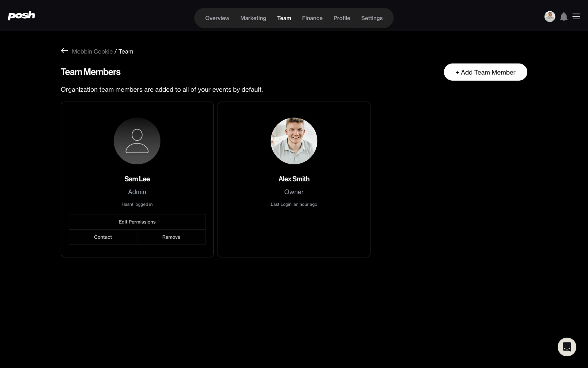Switch to the Marketing tab
Image resolution: width=588 pixels, height=368 pixels.
coord(253,18)
